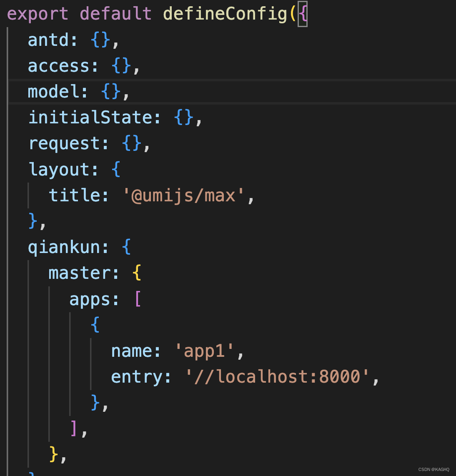Click the export keyword
This screenshot has height=476, width=456.
(x=37, y=13)
